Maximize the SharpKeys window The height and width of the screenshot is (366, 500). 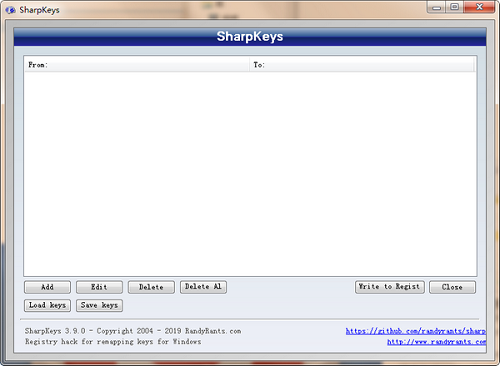(x=454, y=7)
